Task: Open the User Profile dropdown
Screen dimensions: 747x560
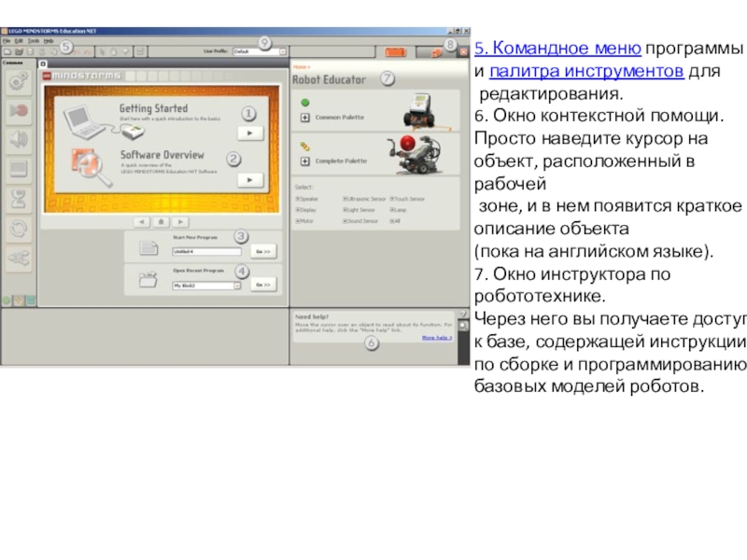Action: [283, 51]
